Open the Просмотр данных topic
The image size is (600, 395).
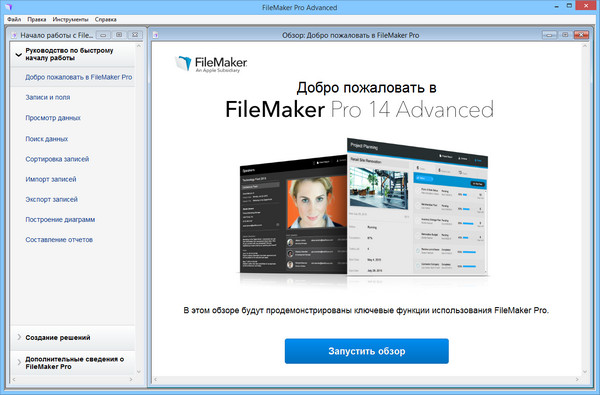53,118
